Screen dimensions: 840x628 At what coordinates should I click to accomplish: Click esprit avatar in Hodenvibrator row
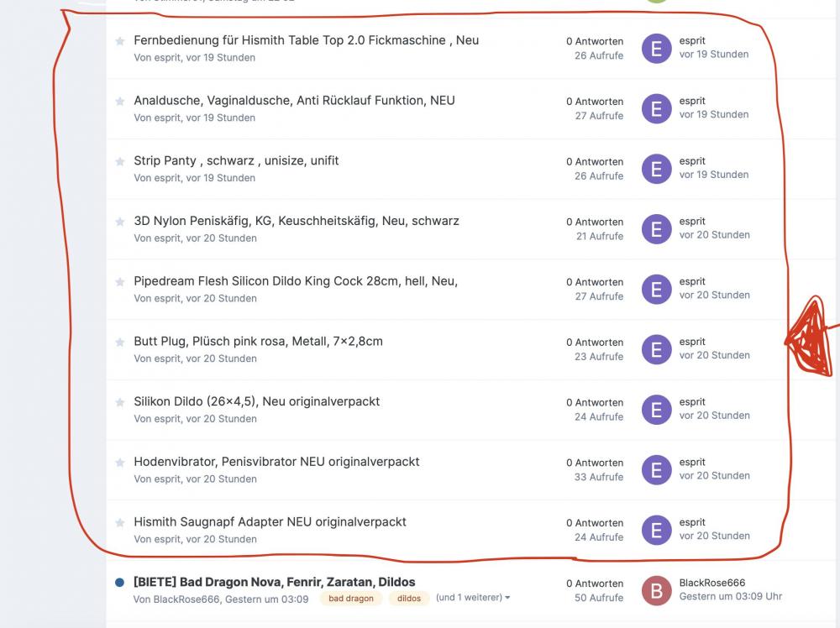[656, 470]
